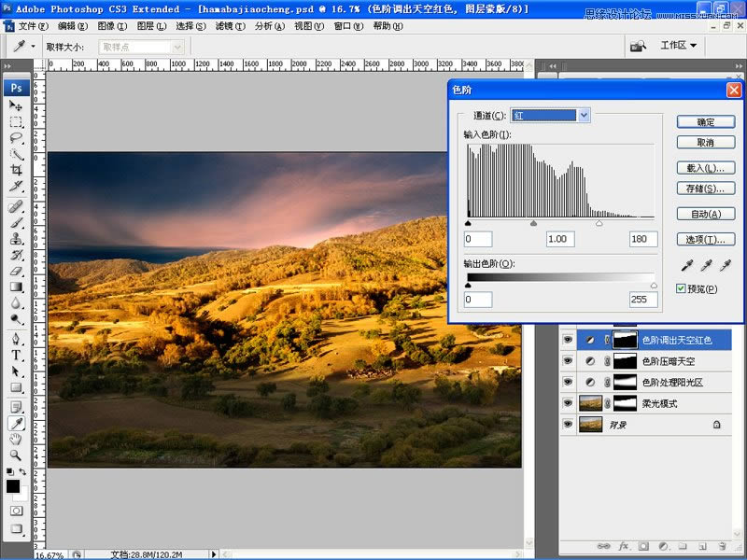Click the 确定 button in Levels dialog

[x=705, y=122]
